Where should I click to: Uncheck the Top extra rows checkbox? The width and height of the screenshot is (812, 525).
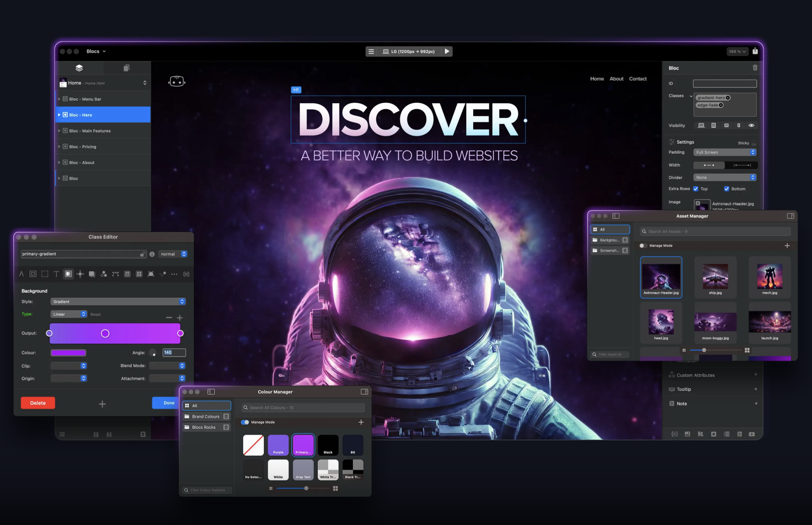(695, 188)
